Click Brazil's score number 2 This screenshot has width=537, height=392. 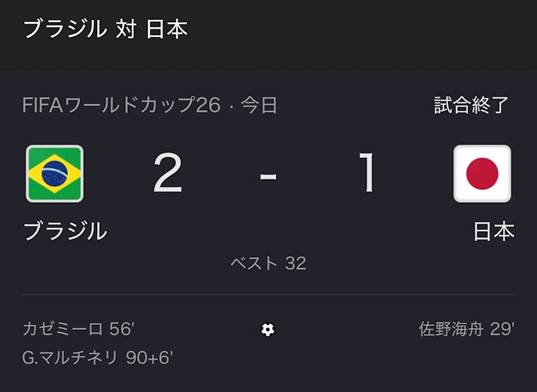point(167,173)
